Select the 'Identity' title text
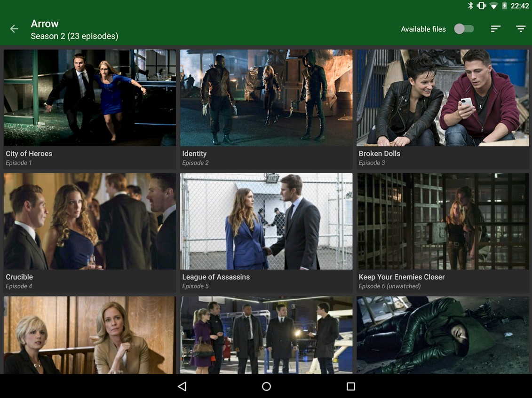Viewport: 532px width, 398px height. [x=194, y=154]
